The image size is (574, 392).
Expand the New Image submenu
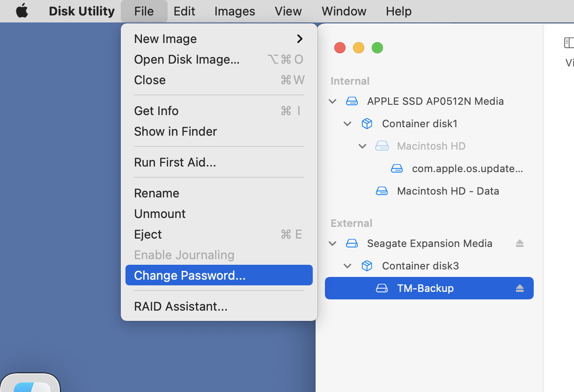click(x=219, y=39)
